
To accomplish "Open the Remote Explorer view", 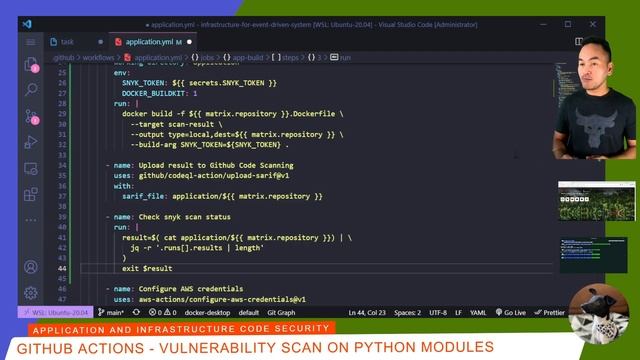I will click(x=31, y=169).
